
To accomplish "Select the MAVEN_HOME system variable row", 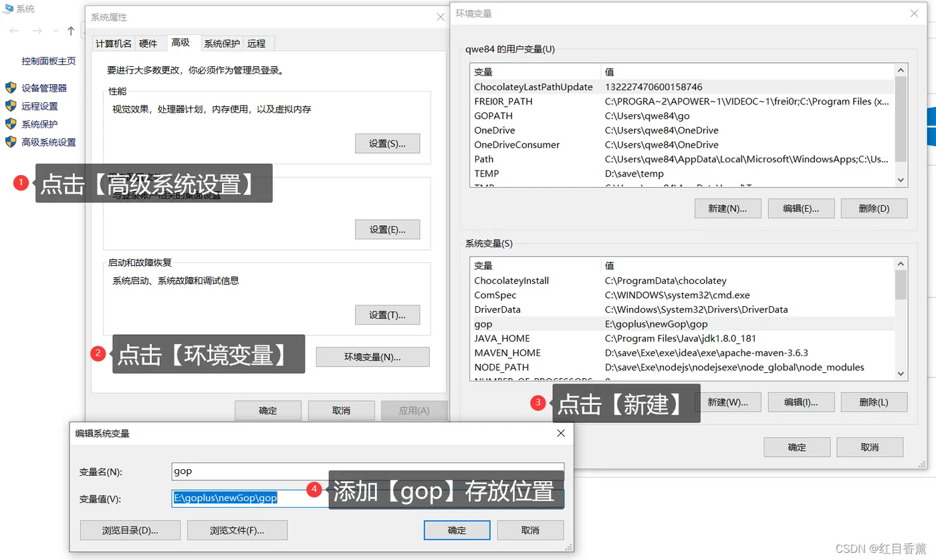I will pos(682,353).
